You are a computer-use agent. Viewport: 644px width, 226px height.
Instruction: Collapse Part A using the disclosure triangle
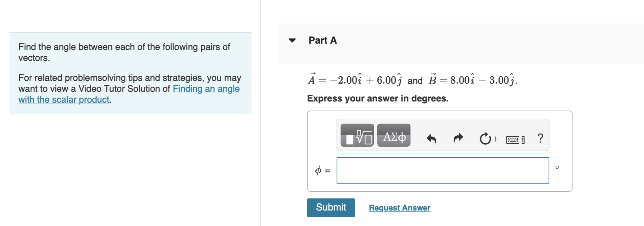pos(292,40)
